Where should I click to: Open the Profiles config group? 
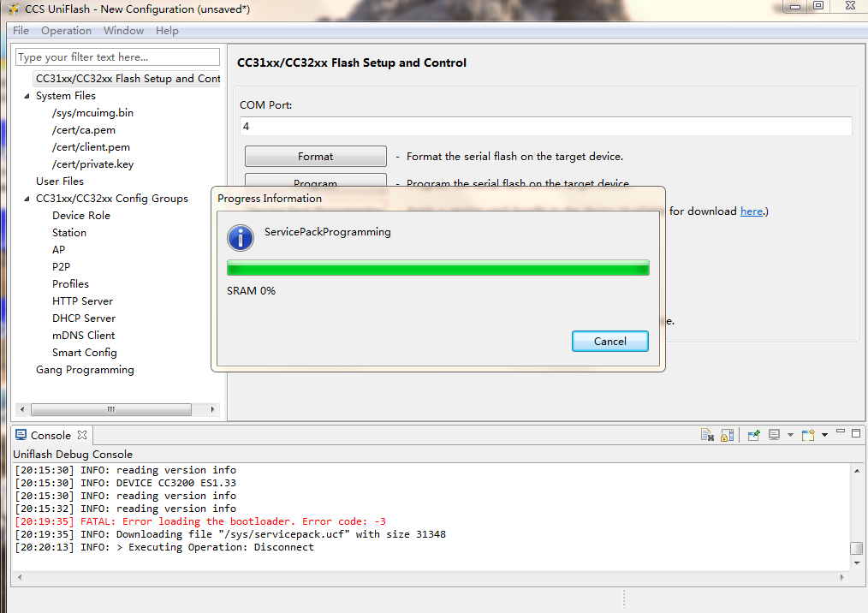click(70, 284)
